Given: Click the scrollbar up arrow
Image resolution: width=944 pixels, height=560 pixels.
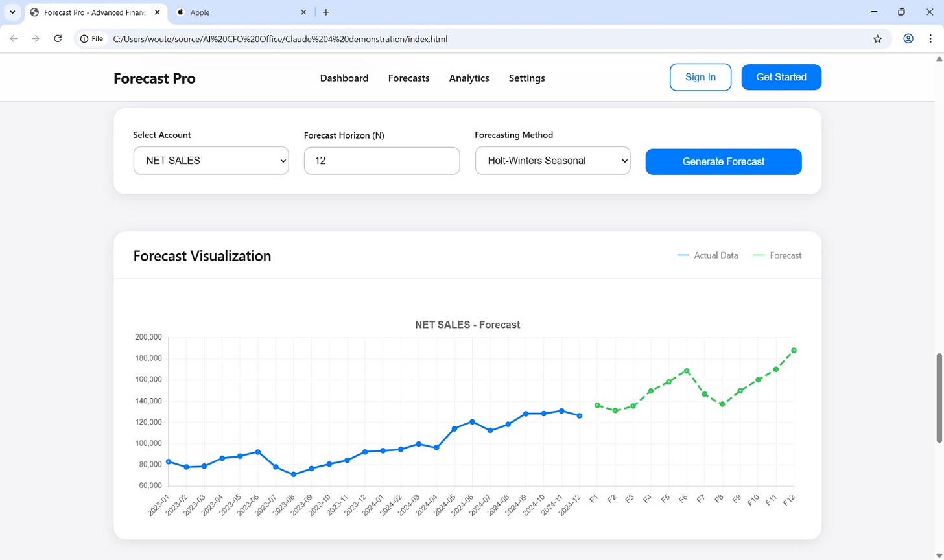Looking at the screenshot, I should (x=939, y=59).
